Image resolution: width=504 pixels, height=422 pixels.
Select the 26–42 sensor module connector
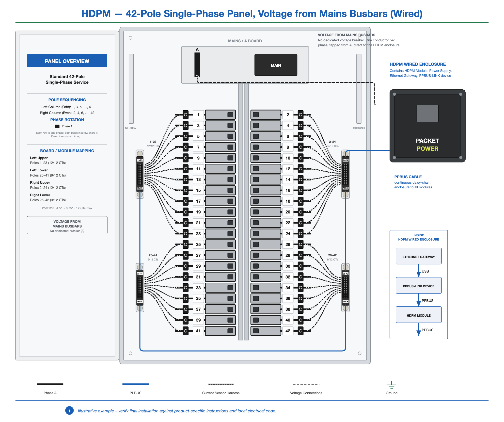click(x=346, y=288)
